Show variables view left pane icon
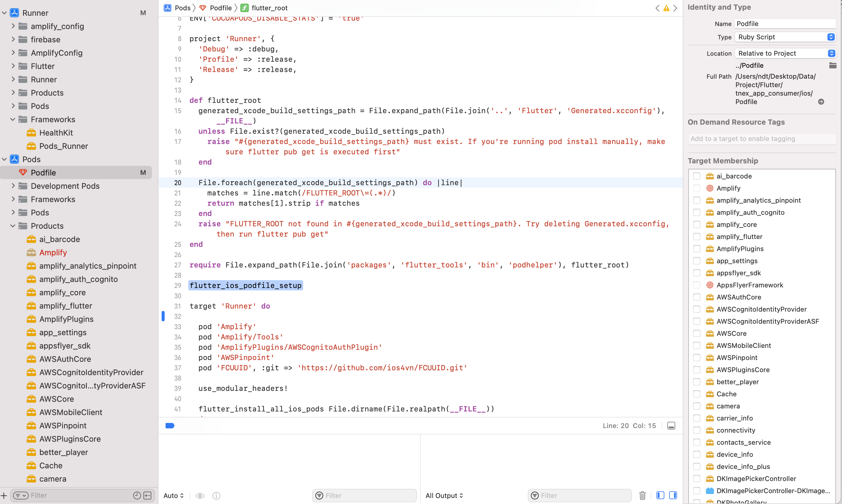The width and height of the screenshot is (842, 504). (x=660, y=495)
